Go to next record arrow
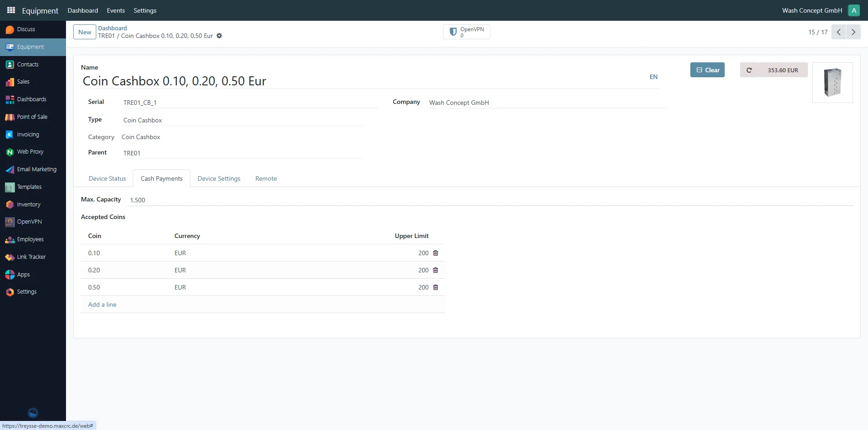The width and height of the screenshot is (868, 430). [x=854, y=32]
